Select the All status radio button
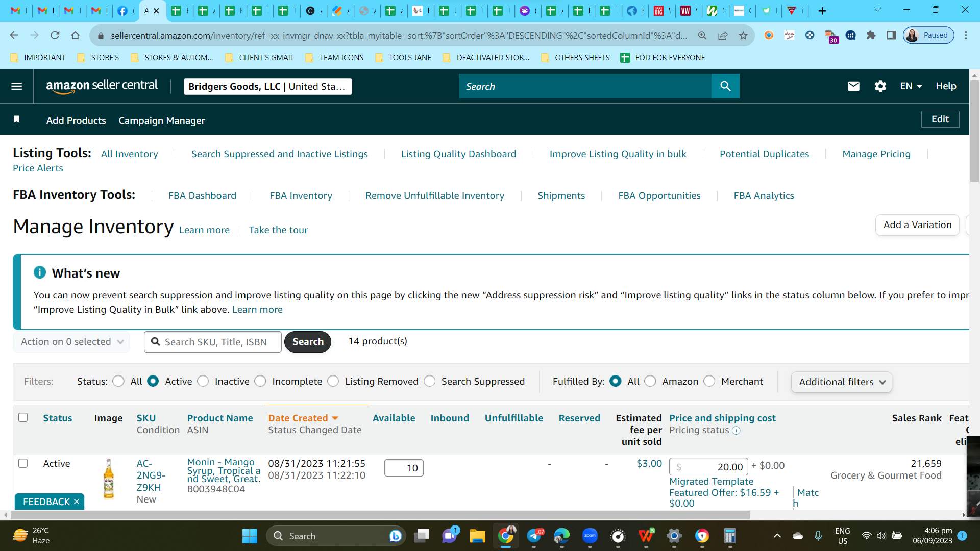 point(118,381)
